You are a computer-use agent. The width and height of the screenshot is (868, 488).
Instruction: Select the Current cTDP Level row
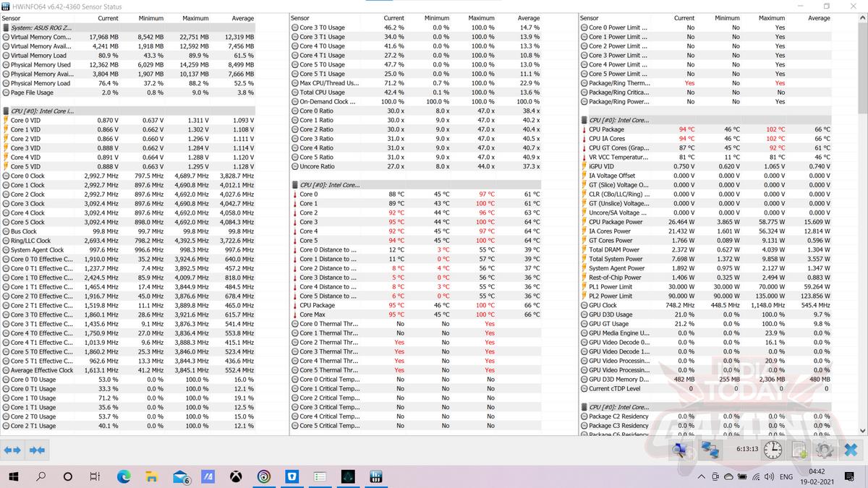coord(706,389)
